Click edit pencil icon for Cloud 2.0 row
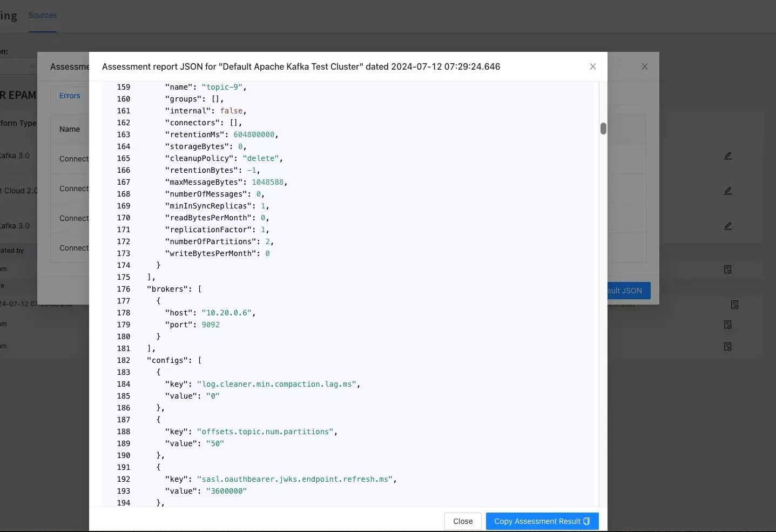The width and height of the screenshot is (776, 532). coord(728,191)
